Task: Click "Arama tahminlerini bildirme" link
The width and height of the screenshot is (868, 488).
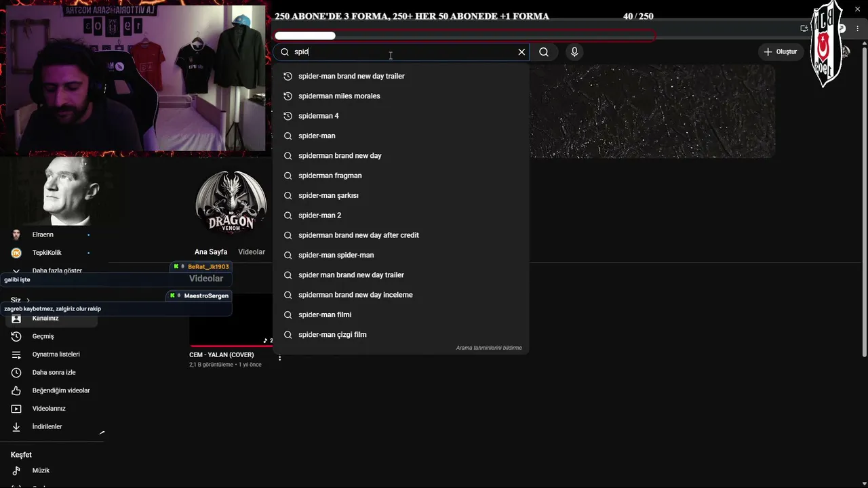Action: pos(489,348)
